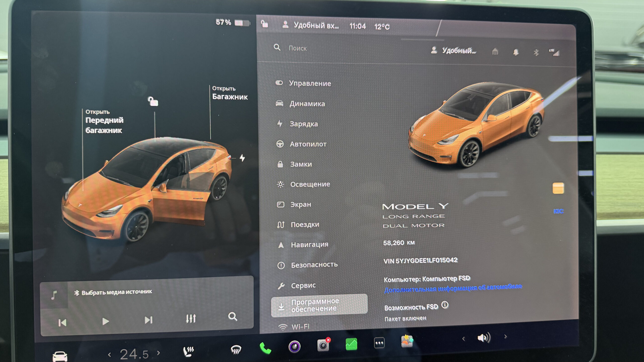Tap the music note album art
Viewport: 644px width, 362px height.
(x=54, y=295)
